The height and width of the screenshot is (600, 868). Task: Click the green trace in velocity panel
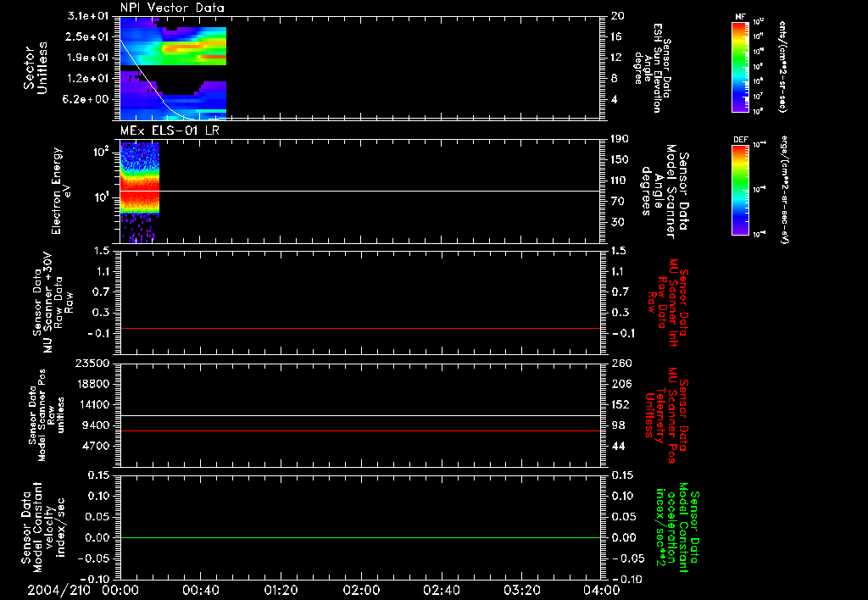(x=360, y=537)
